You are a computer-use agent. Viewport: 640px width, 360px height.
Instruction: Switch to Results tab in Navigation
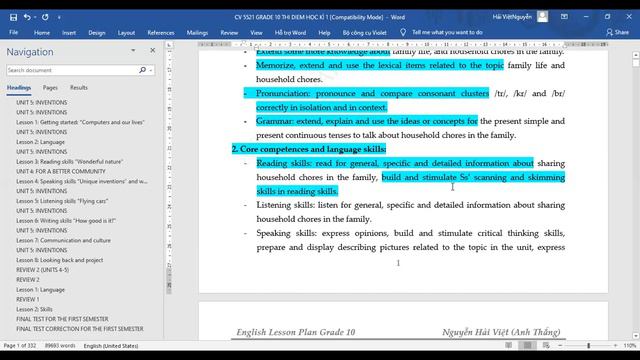click(79, 88)
